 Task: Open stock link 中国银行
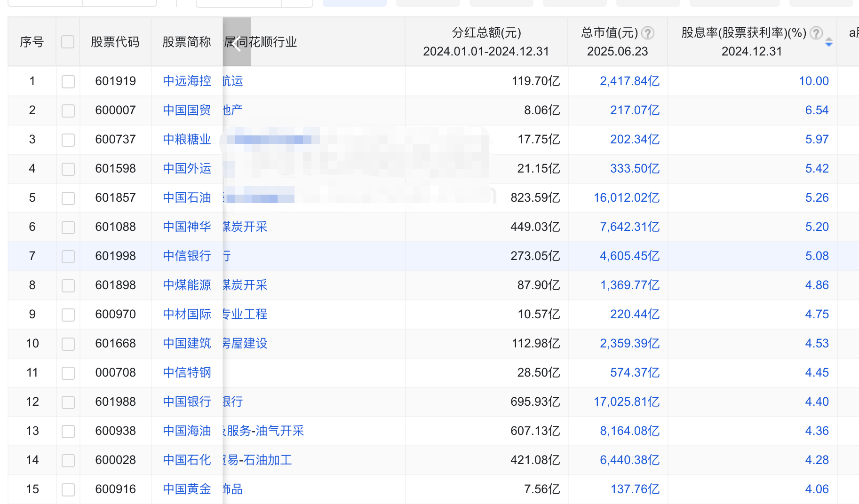(187, 402)
